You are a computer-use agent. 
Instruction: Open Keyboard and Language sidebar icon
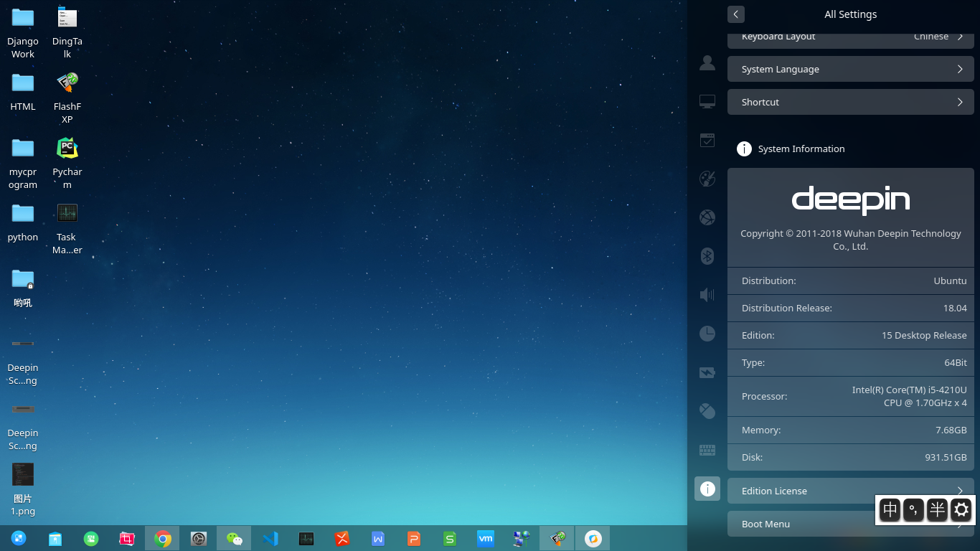click(707, 451)
